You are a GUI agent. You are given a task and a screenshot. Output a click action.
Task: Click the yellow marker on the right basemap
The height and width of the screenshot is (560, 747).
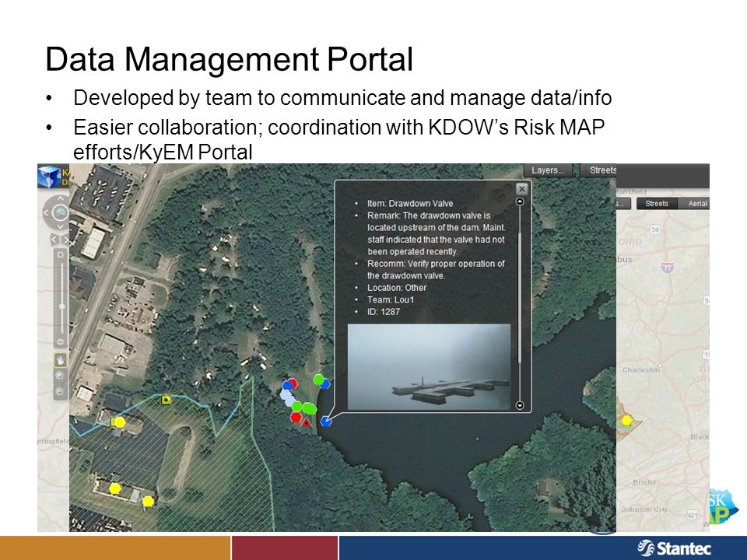[627, 420]
